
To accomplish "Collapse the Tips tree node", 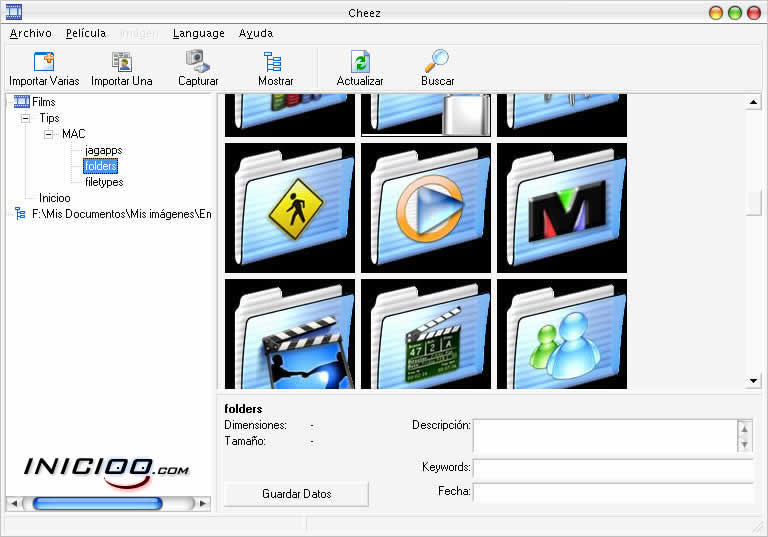I will 25,118.
